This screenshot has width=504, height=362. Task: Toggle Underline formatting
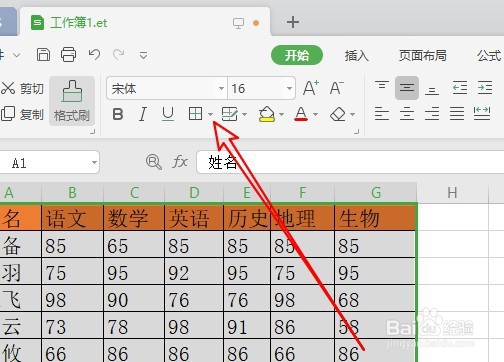click(168, 114)
